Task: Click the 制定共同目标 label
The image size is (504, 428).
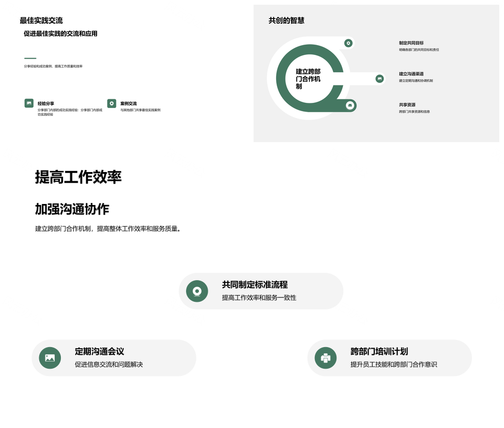Action: (411, 43)
